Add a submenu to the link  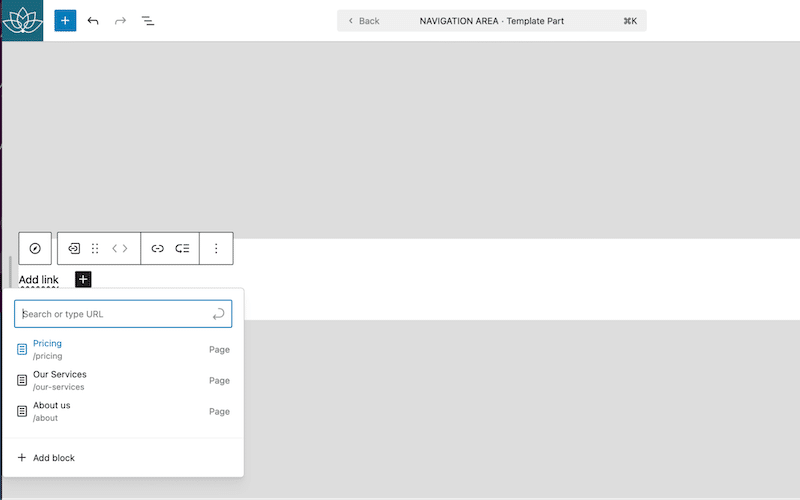[x=182, y=248]
